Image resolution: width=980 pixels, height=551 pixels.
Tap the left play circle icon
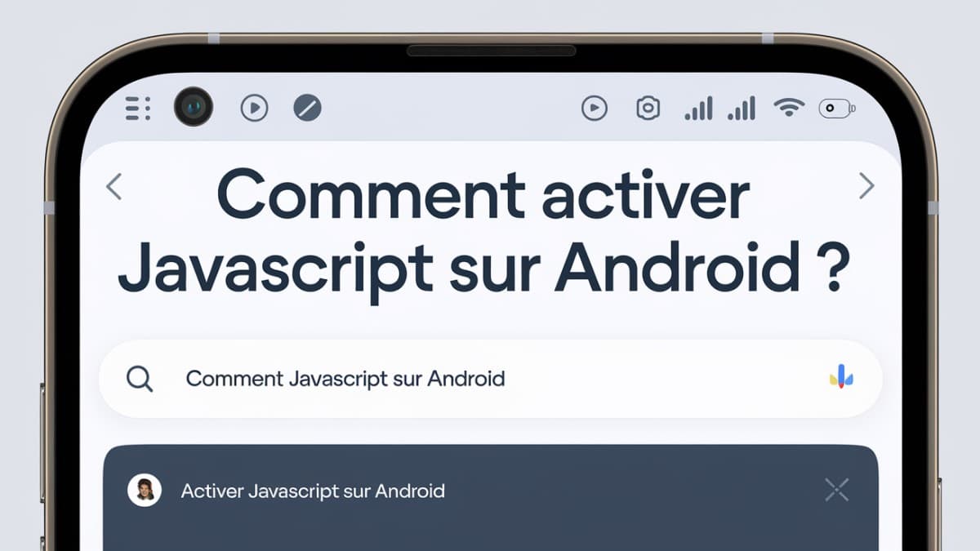click(255, 108)
